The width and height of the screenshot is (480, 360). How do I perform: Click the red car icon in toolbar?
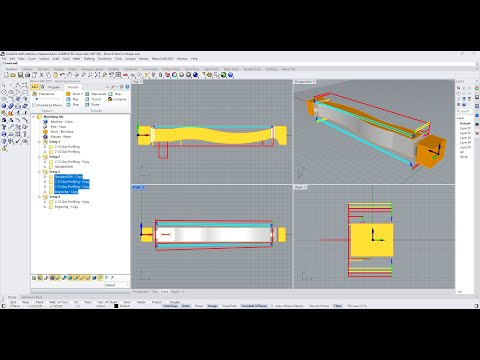pos(125,75)
